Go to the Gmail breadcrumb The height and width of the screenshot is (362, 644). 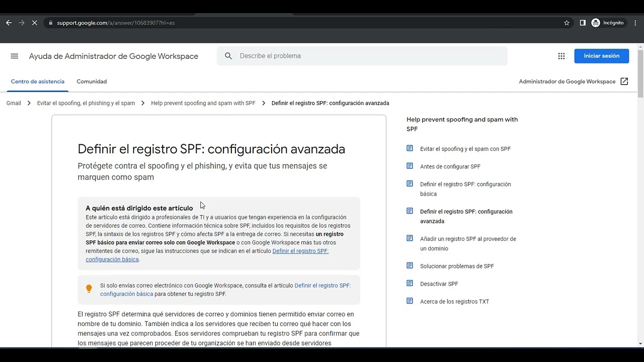coord(14,103)
